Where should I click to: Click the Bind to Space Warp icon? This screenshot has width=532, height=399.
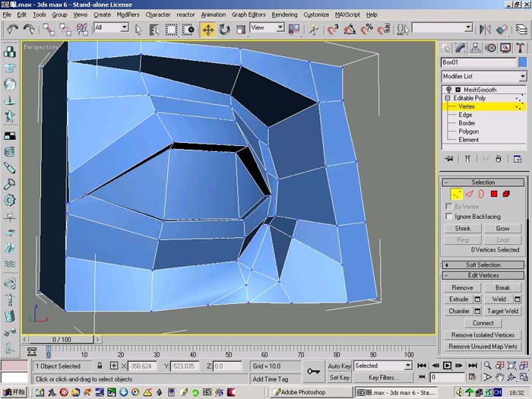82,30
